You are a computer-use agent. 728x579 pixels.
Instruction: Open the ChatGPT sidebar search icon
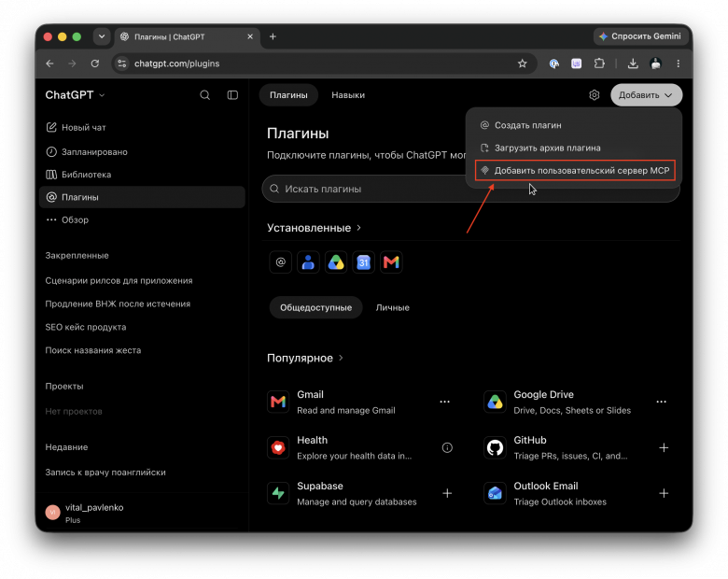tap(204, 95)
